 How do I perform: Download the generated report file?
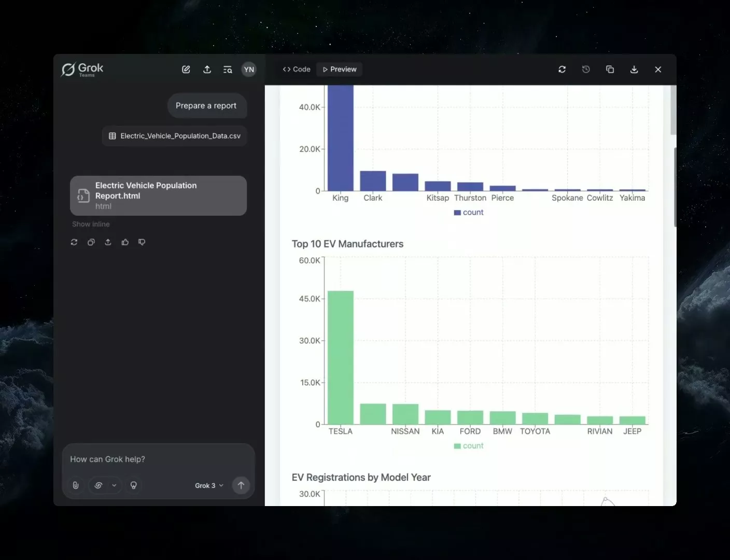pyautogui.click(x=634, y=69)
